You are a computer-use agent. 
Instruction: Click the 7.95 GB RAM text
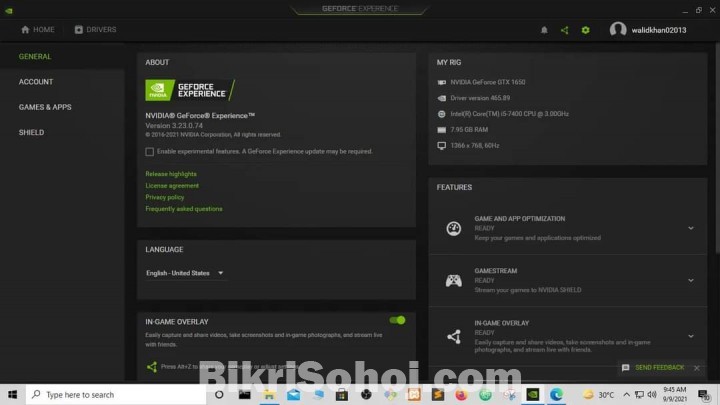click(x=469, y=130)
